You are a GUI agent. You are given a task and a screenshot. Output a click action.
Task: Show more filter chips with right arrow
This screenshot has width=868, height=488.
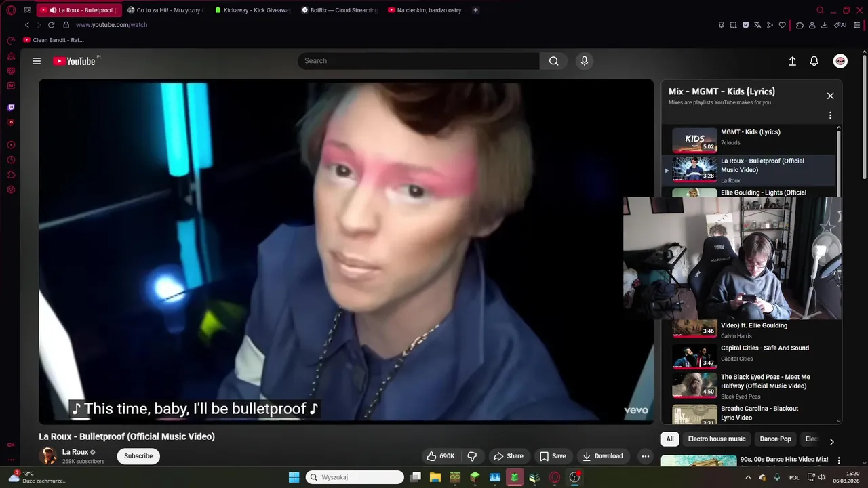click(x=831, y=442)
